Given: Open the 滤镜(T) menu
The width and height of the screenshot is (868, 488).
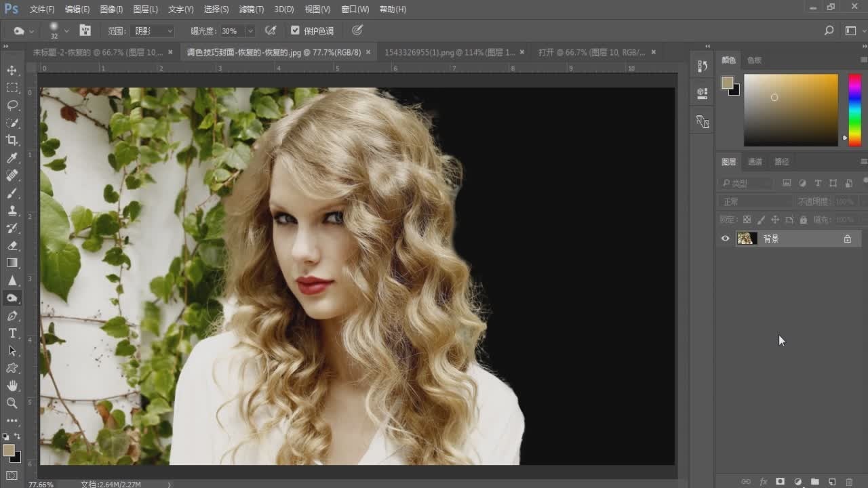Looking at the screenshot, I should click(252, 9).
